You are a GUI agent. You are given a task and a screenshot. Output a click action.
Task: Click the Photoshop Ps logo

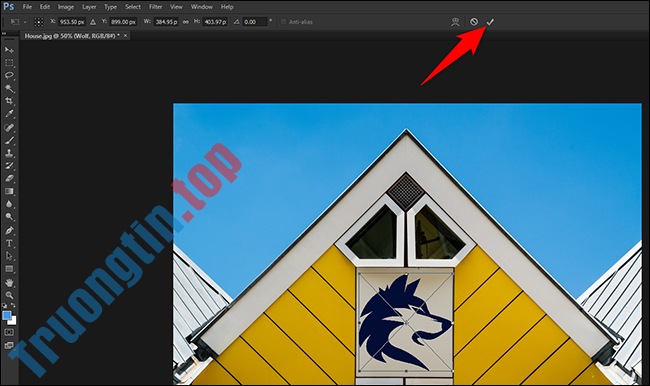click(x=9, y=7)
